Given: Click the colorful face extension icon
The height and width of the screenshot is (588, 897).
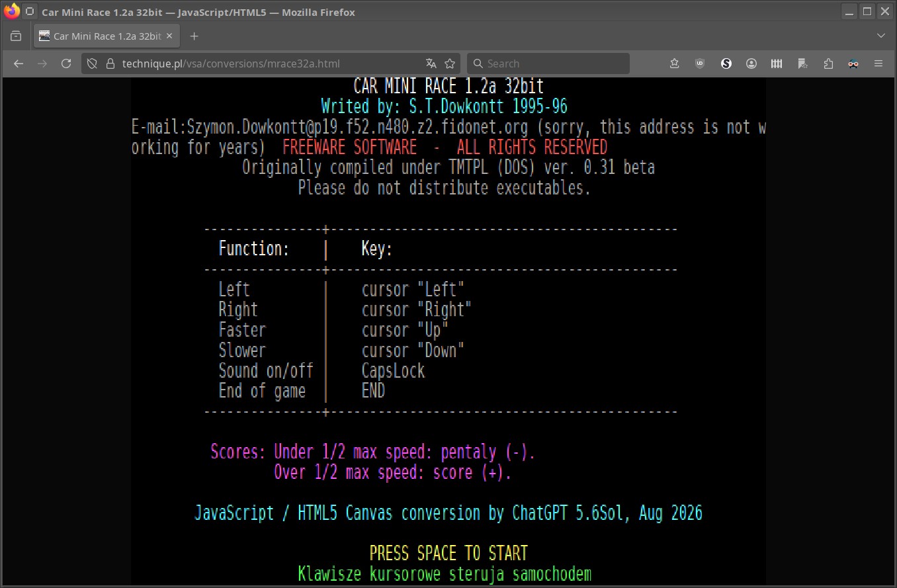Looking at the screenshot, I should coord(853,63).
